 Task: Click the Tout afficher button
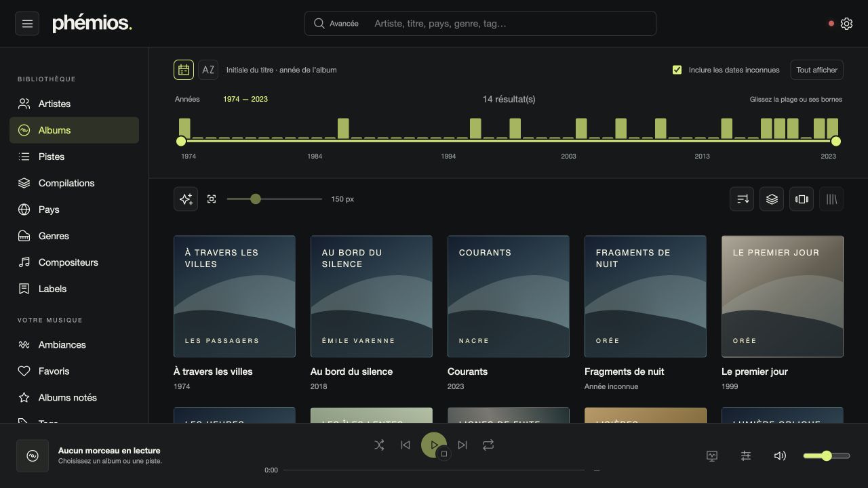(x=816, y=70)
